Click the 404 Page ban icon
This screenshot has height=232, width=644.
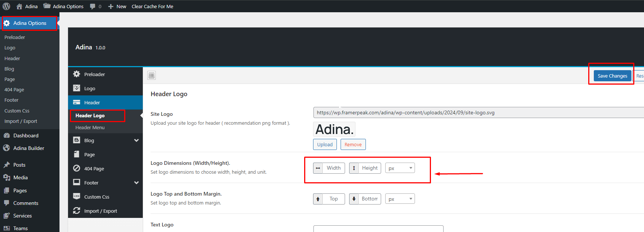point(77,168)
